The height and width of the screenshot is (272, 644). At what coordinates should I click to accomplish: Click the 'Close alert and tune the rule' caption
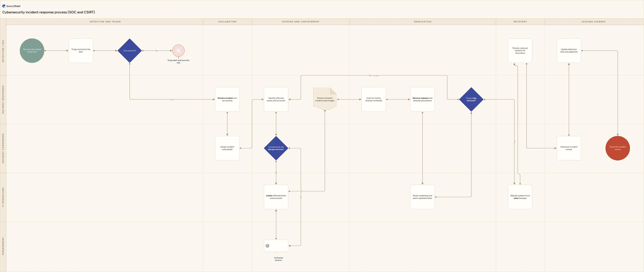(178, 61)
